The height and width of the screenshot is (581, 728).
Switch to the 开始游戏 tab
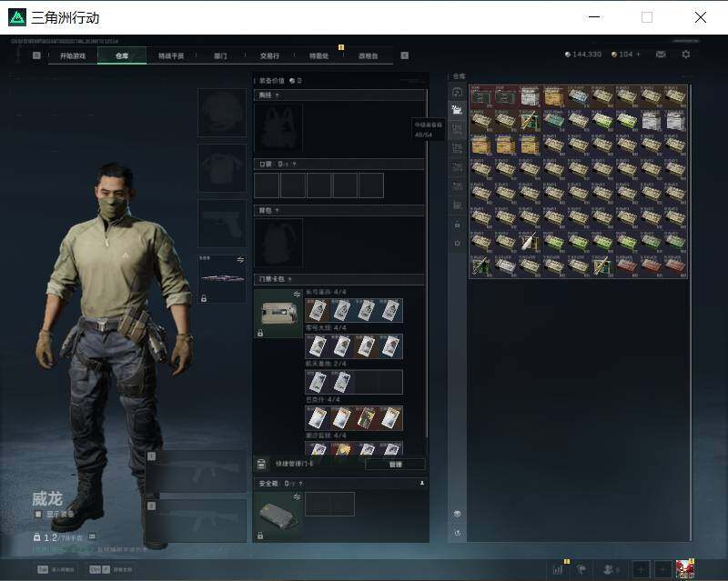[x=73, y=55]
